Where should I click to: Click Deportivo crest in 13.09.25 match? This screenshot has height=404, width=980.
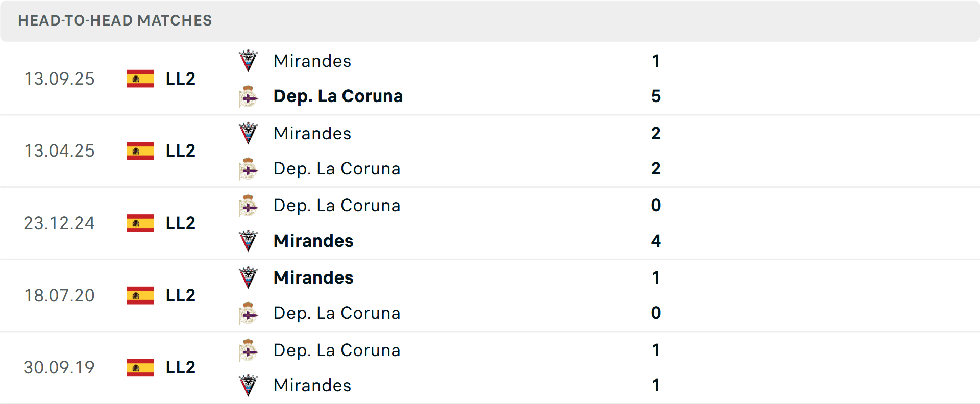click(x=248, y=96)
